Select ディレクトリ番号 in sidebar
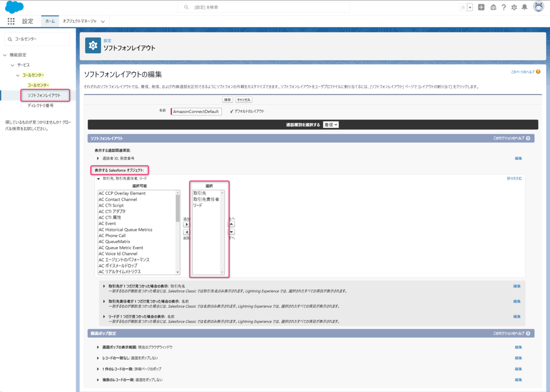 tap(40, 105)
